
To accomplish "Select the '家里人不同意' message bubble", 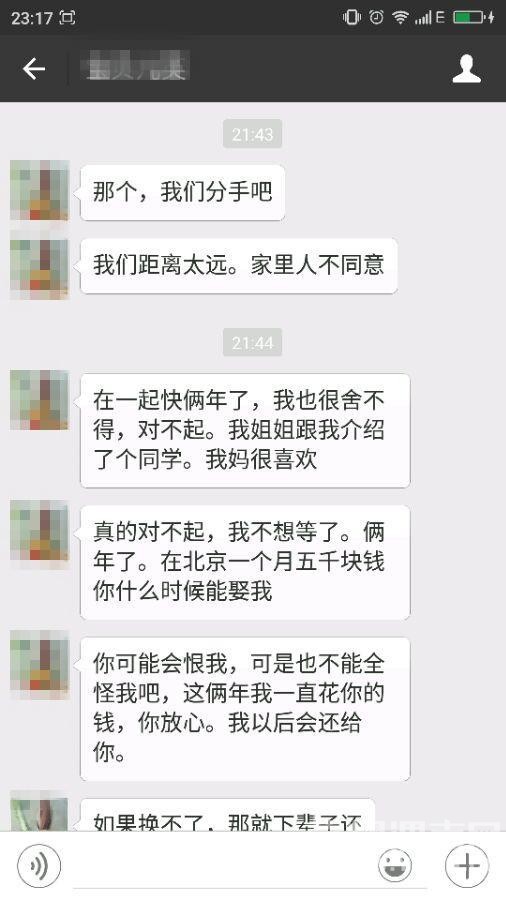I will pos(239,265).
